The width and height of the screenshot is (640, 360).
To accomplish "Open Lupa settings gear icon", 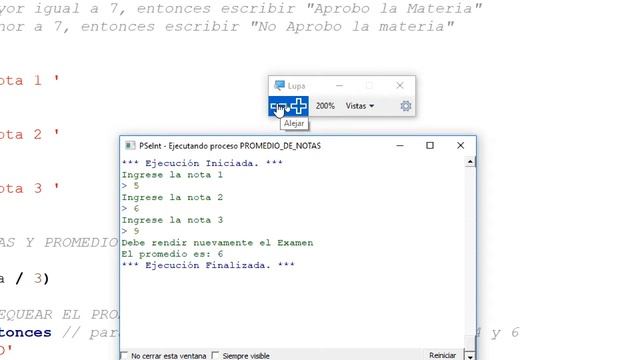I will click(x=405, y=106).
